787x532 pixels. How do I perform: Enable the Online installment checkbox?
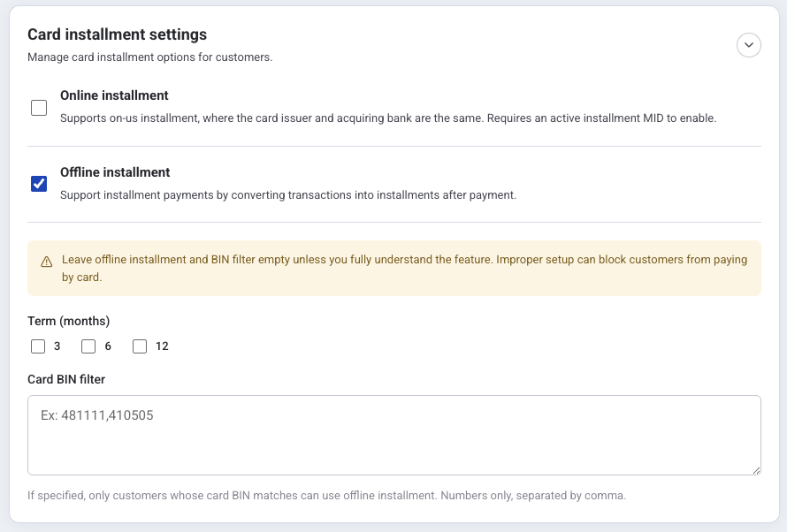pos(39,108)
